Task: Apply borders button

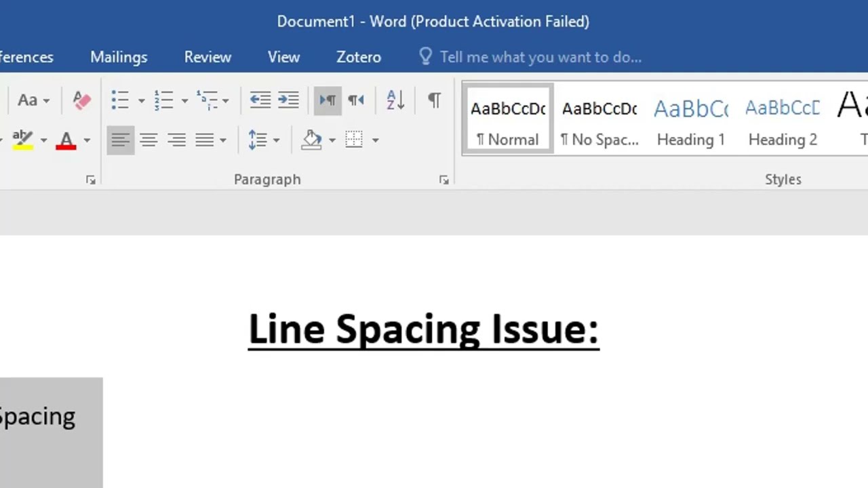Action: pos(354,140)
